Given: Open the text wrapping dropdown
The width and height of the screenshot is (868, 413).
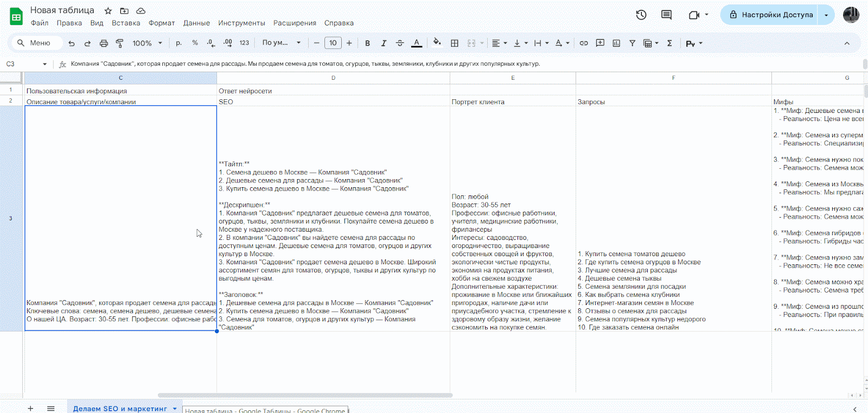Looking at the screenshot, I should coord(541,43).
